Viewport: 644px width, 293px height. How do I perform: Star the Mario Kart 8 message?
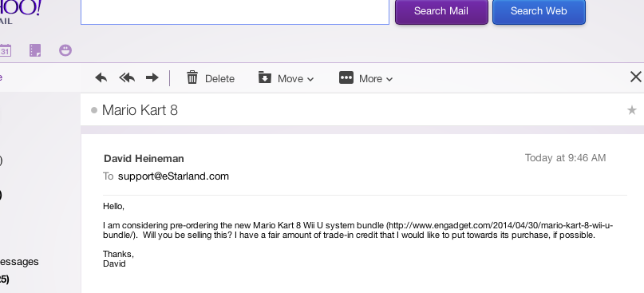[x=632, y=110]
